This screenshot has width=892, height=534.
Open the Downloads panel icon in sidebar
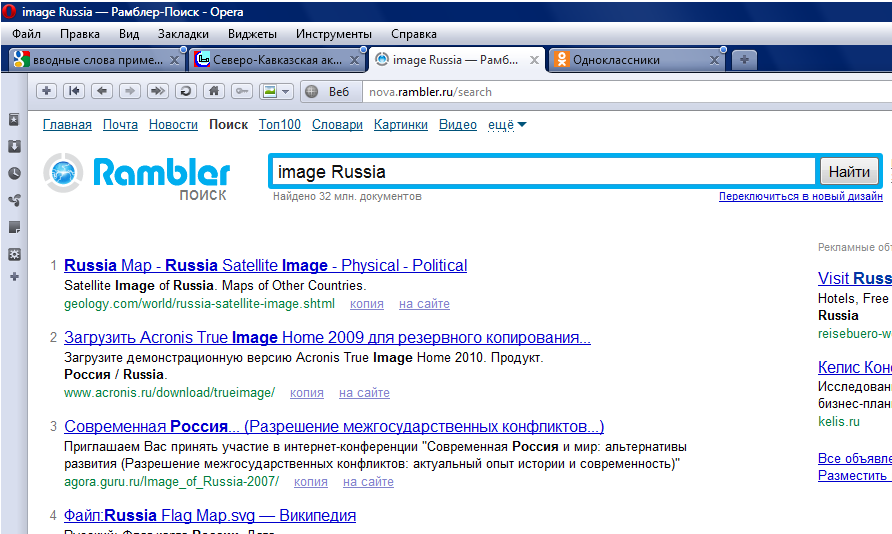point(14,146)
